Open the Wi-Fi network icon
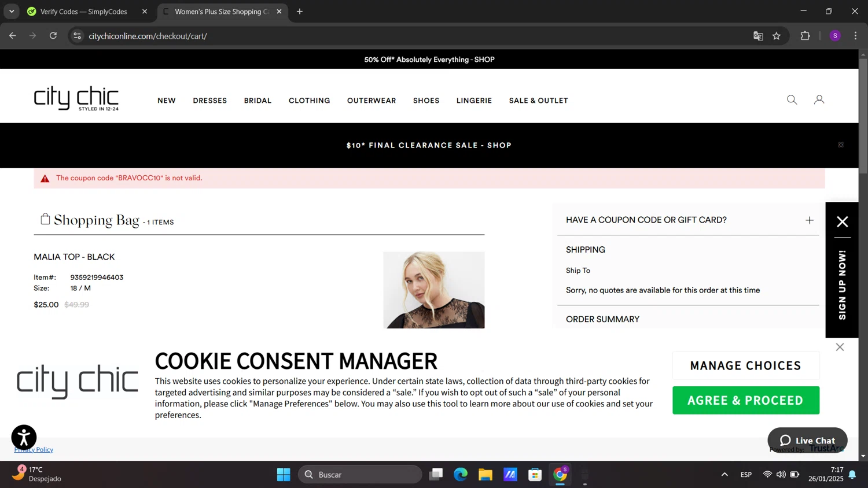 tap(767, 475)
